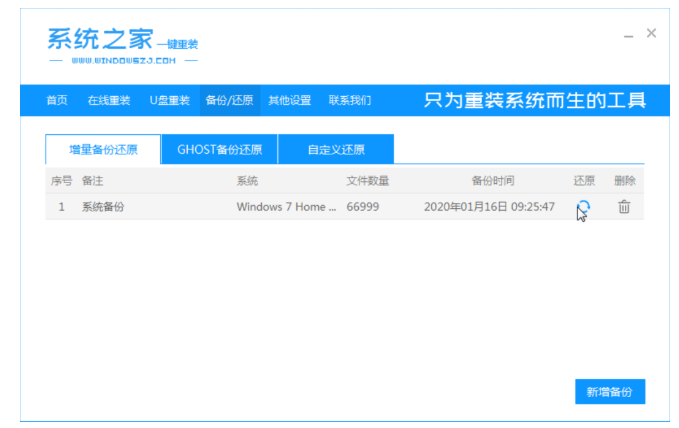Click the 文件数量 column header

coord(368,181)
